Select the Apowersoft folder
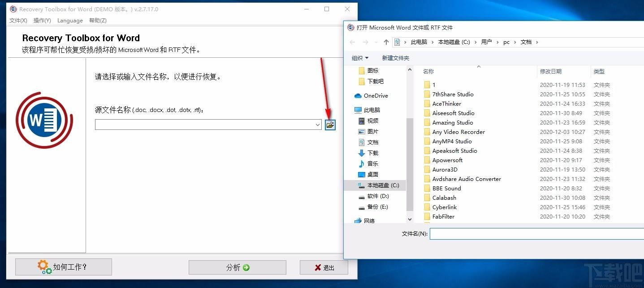 tap(447, 160)
